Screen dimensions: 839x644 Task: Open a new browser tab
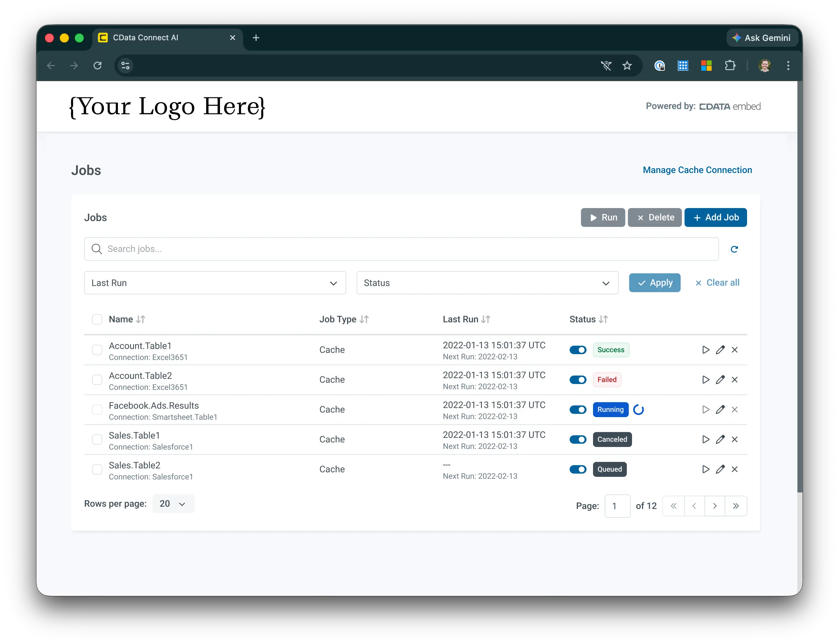pos(256,38)
